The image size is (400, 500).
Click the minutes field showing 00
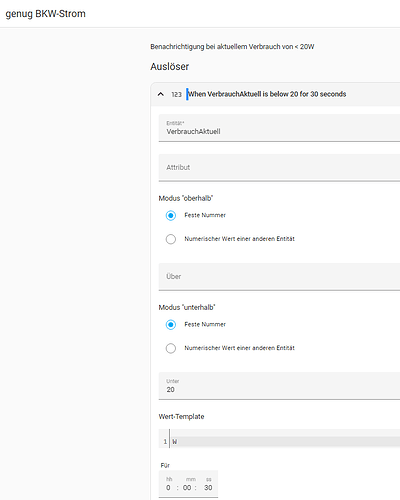[x=187, y=488]
